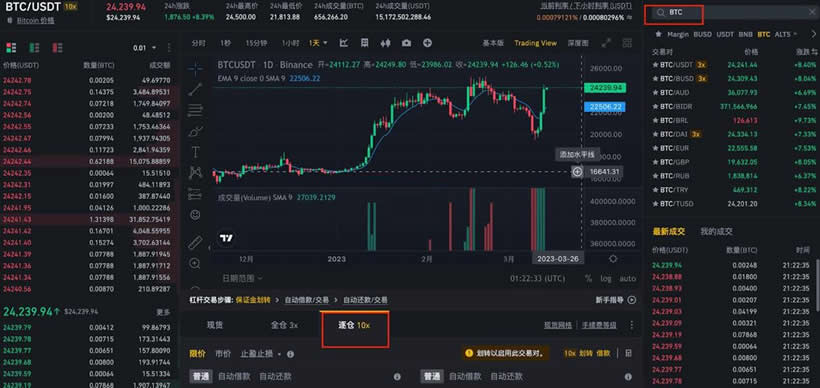Play the beginner guide video
Viewport: 820px width, 388px height.
point(632,300)
